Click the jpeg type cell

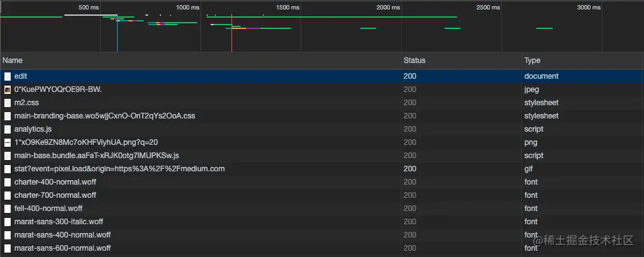531,89
